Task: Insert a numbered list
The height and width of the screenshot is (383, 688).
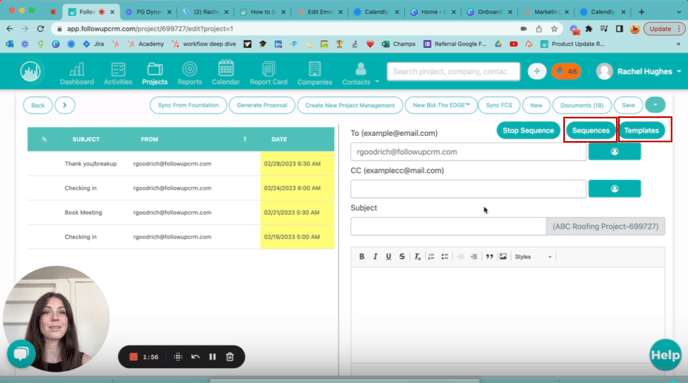Action: coord(431,257)
